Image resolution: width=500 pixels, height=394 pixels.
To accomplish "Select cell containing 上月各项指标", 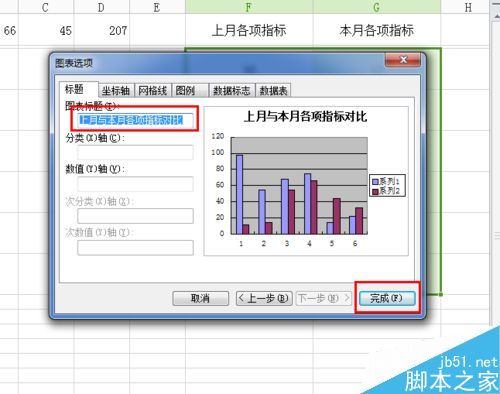I will pos(249,30).
